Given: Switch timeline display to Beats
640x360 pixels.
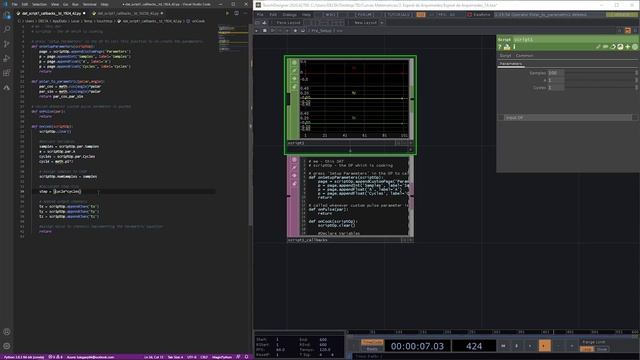Looking at the screenshot, I should 372,349.
